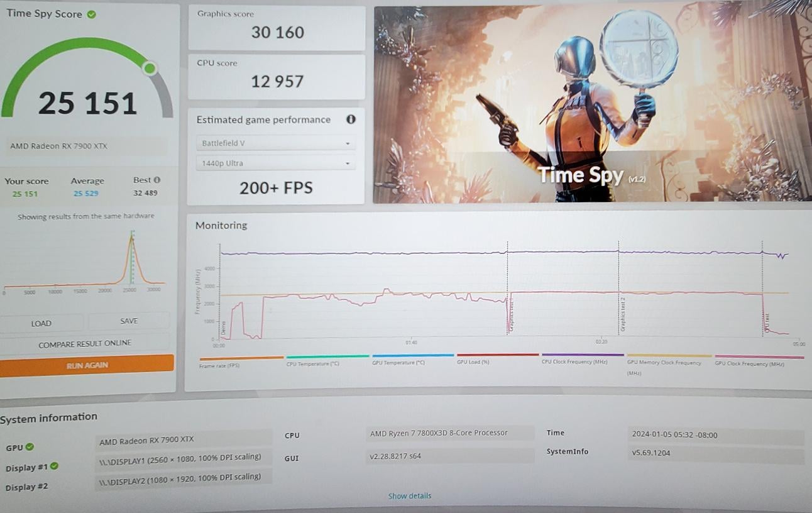Image resolution: width=812 pixels, height=513 pixels.
Task: Click the green checkmark beside Time Spy Score
Action: [x=92, y=14]
